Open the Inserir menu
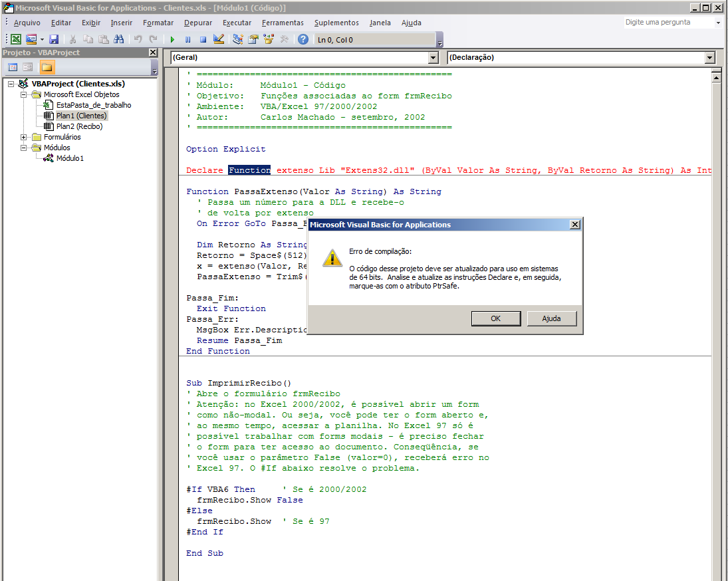Image resolution: width=728 pixels, height=581 pixels. [x=121, y=23]
